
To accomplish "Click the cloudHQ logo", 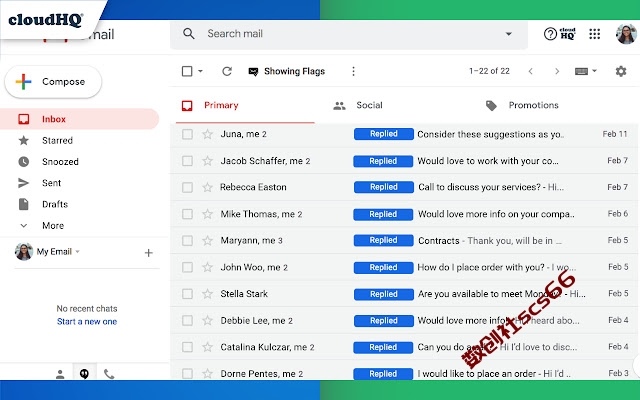I will pos(45,20).
